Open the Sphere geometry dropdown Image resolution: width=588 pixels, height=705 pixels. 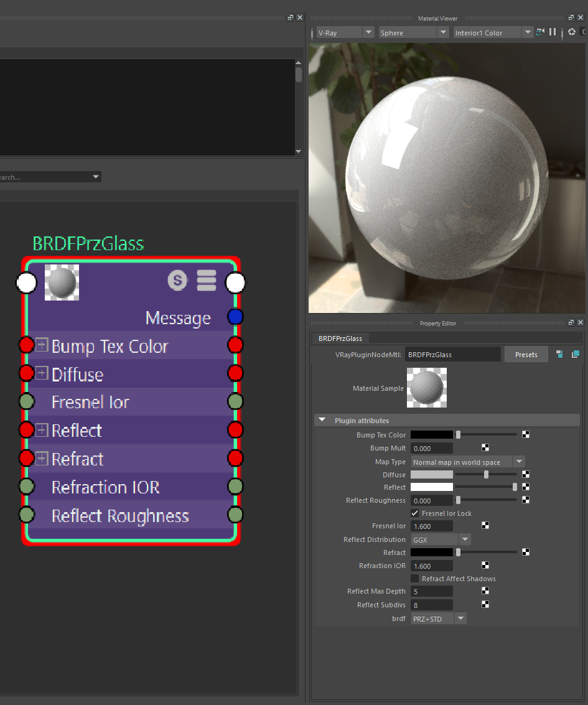pyautogui.click(x=414, y=32)
